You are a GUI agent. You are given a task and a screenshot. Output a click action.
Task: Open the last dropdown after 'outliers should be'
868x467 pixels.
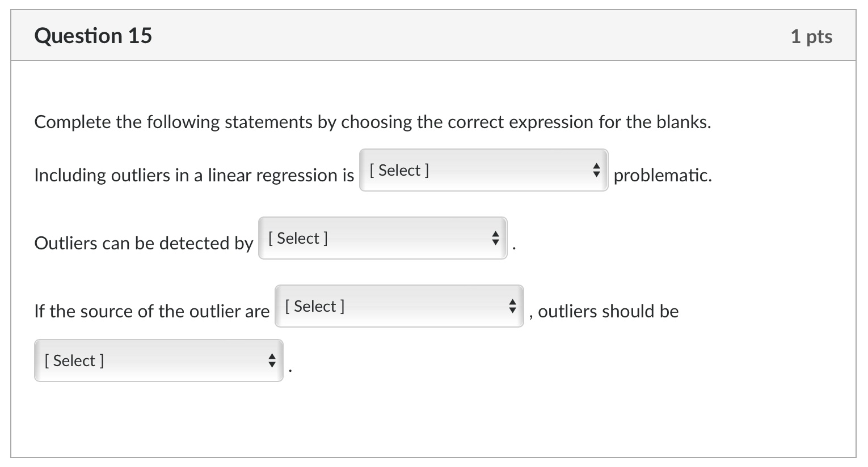point(158,360)
